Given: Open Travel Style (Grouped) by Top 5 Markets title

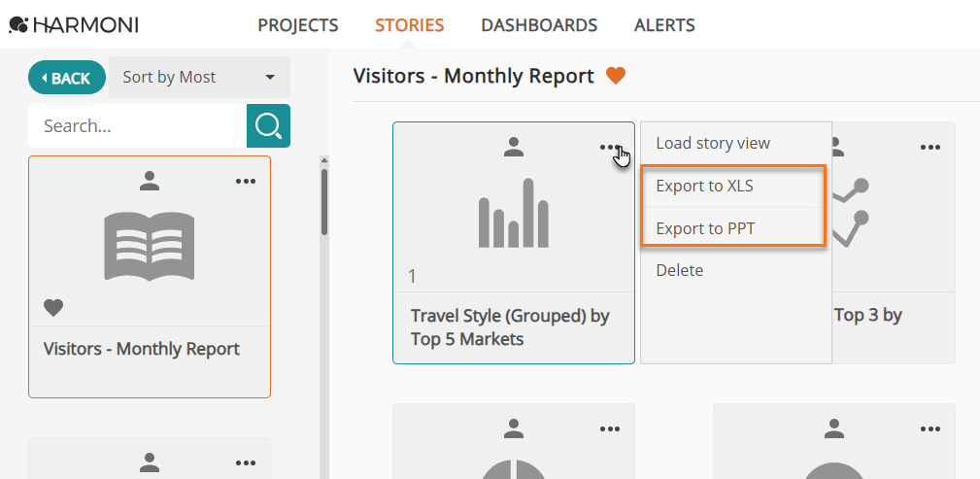Looking at the screenshot, I should (510, 327).
